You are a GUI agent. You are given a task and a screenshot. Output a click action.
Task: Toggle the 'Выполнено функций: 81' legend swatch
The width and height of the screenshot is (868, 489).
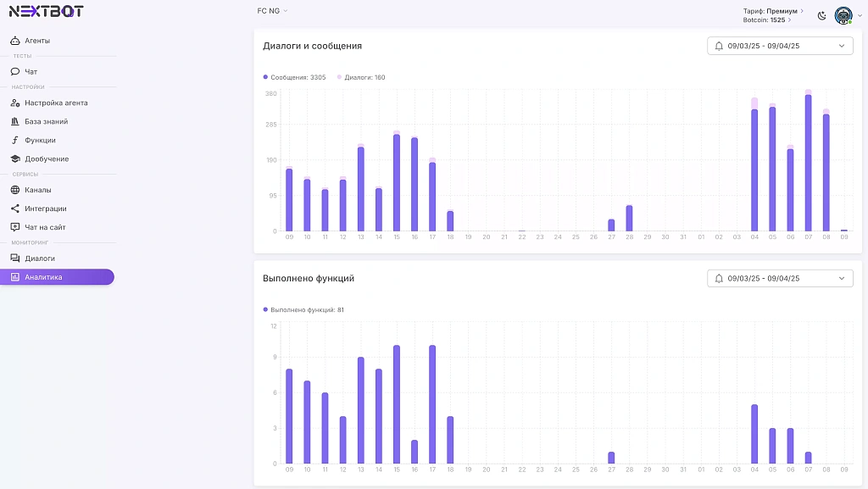[266, 310]
